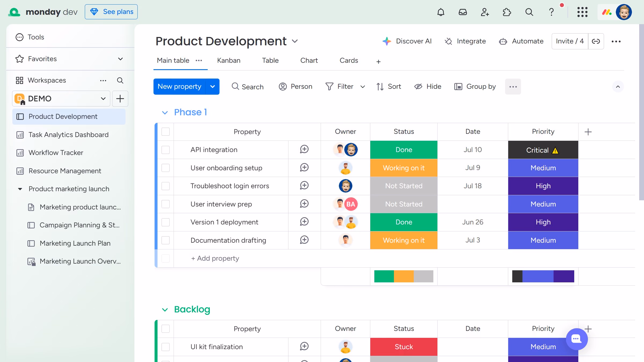644x362 pixels.
Task: Check the API integration row checkbox
Action: coord(166,150)
